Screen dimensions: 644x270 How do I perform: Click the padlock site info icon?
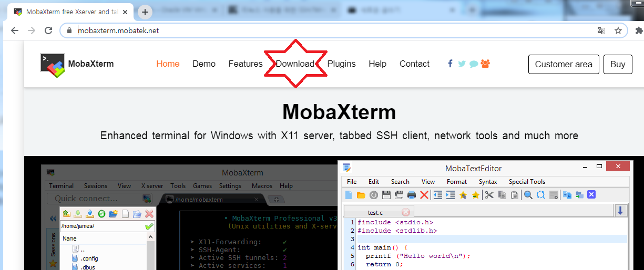tap(68, 30)
